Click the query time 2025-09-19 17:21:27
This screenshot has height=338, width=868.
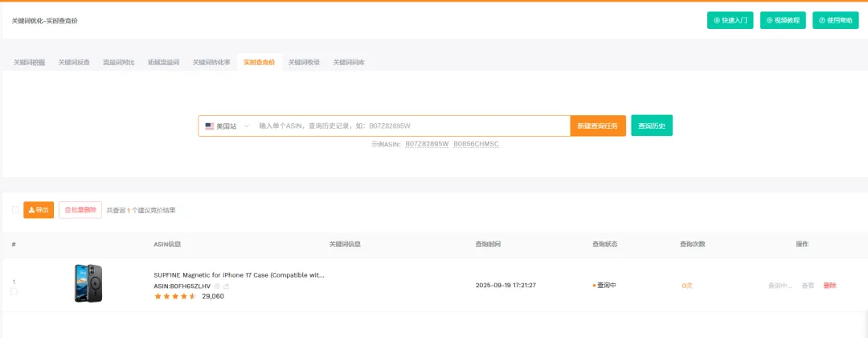pos(506,286)
